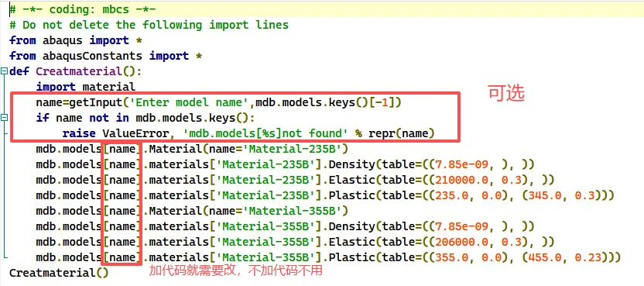
Task: Collapse the fold marker beside 'def Creatmaterial():'
Action: point(4,71)
